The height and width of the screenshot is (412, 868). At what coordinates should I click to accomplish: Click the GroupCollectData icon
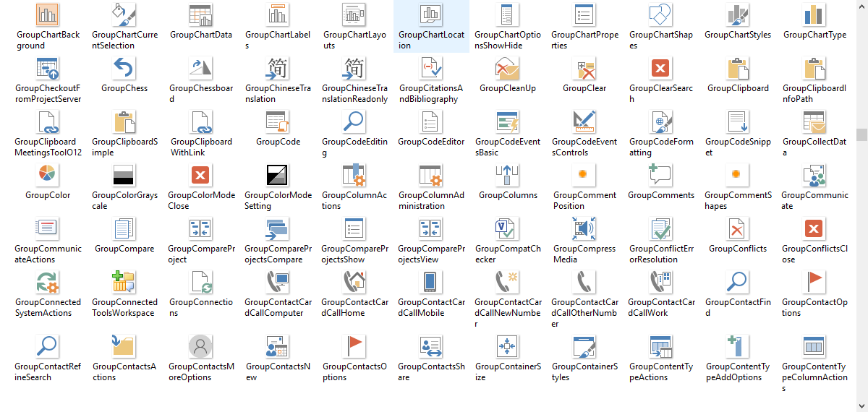coord(814,122)
